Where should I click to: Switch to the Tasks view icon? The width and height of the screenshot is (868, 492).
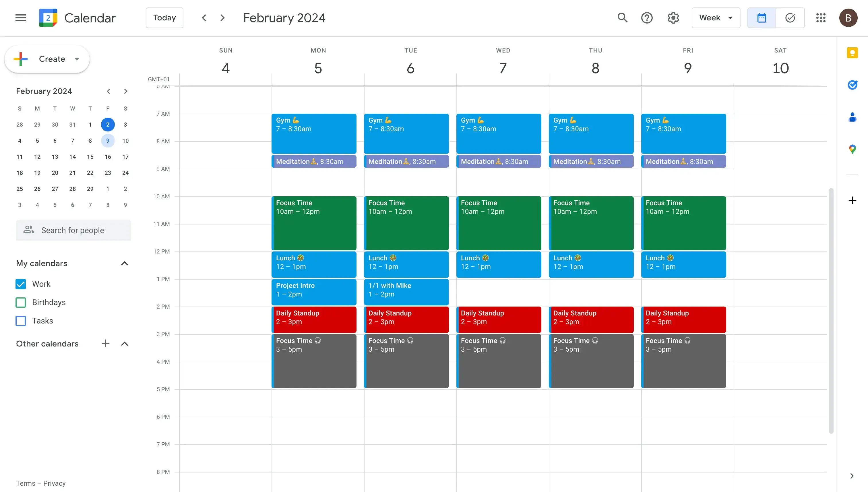click(x=790, y=18)
